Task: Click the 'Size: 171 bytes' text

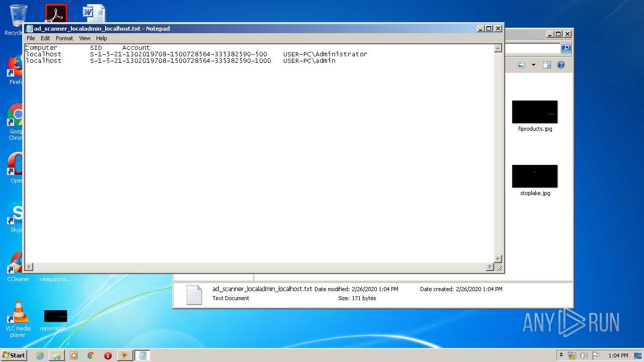Action: pos(357,298)
